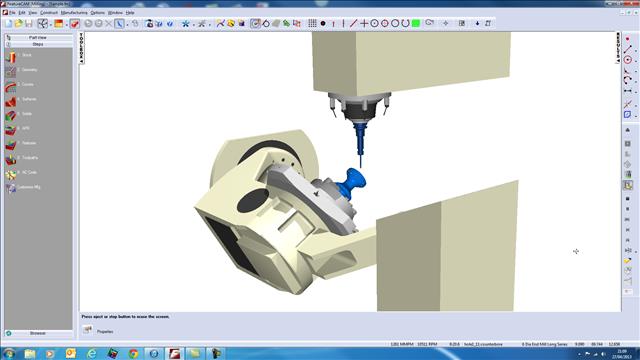Image resolution: width=640 pixels, height=360 pixels.
Task: Open the Construct menu
Action: tap(49, 13)
